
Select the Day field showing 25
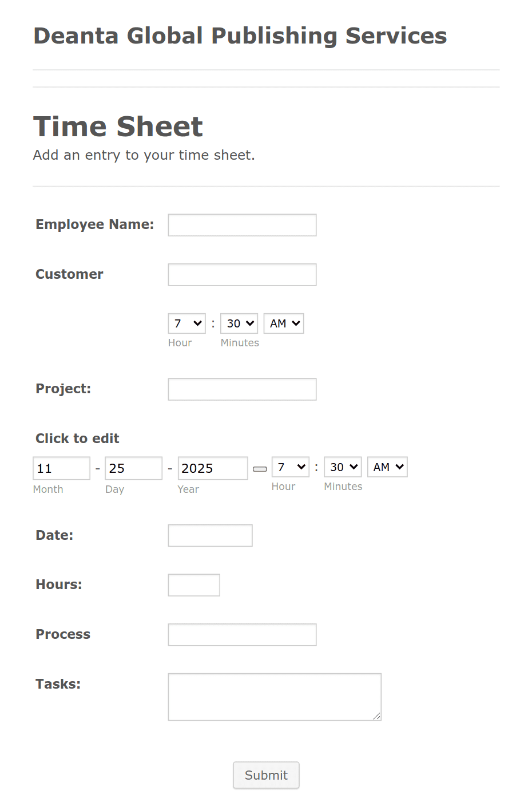point(133,468)
